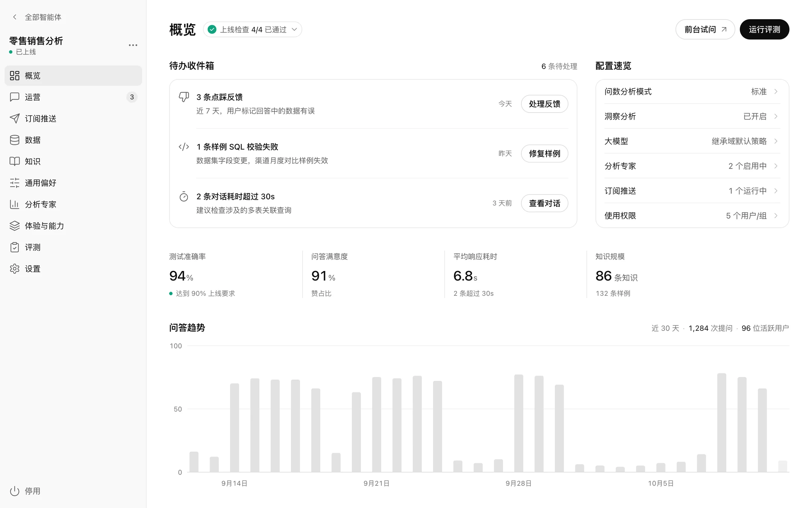
Task: Open 分析专家 2 个启用中 config row
Action: 692,166
